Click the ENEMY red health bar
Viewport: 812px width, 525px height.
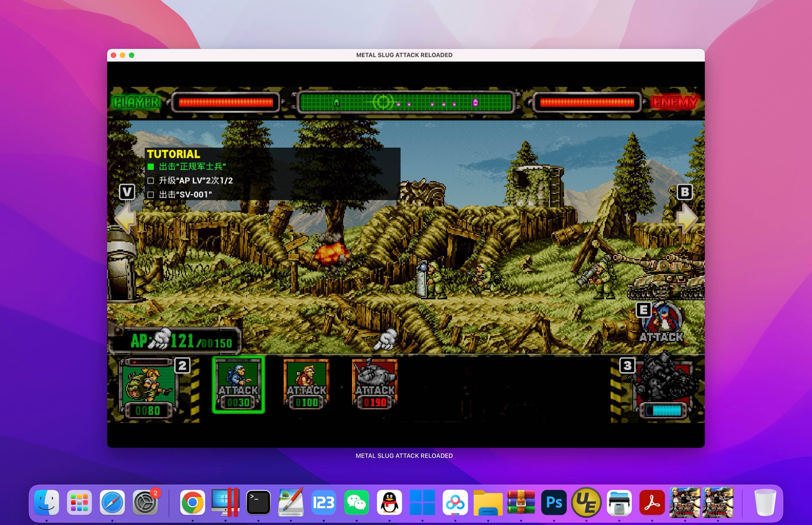tap(587, 102)
